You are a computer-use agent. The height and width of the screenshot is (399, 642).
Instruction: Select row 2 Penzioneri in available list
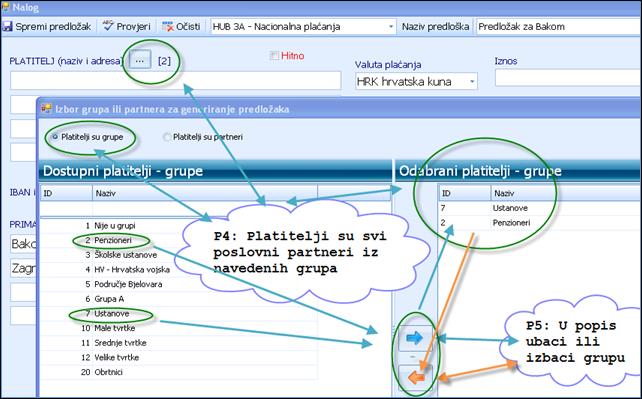pos(179,240)
